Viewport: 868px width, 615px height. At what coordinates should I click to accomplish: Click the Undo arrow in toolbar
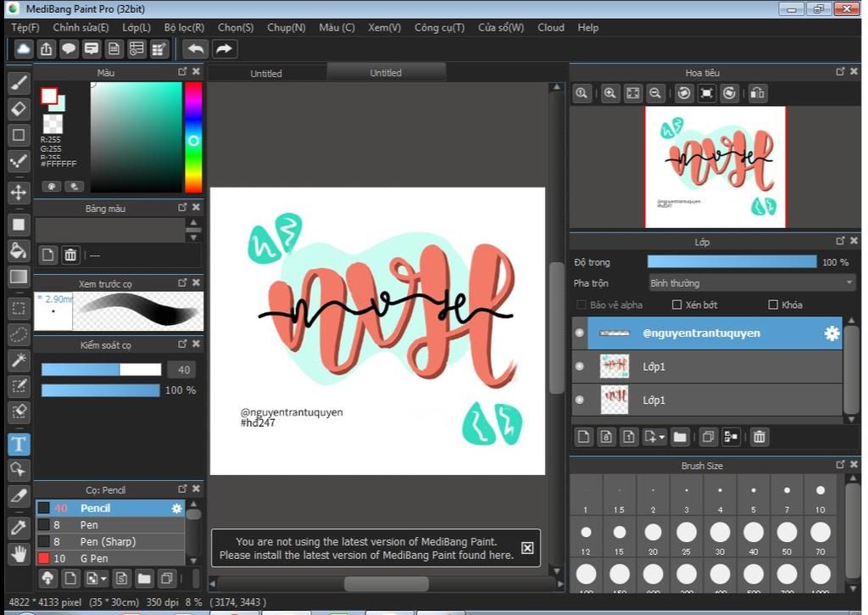[196, 48]
